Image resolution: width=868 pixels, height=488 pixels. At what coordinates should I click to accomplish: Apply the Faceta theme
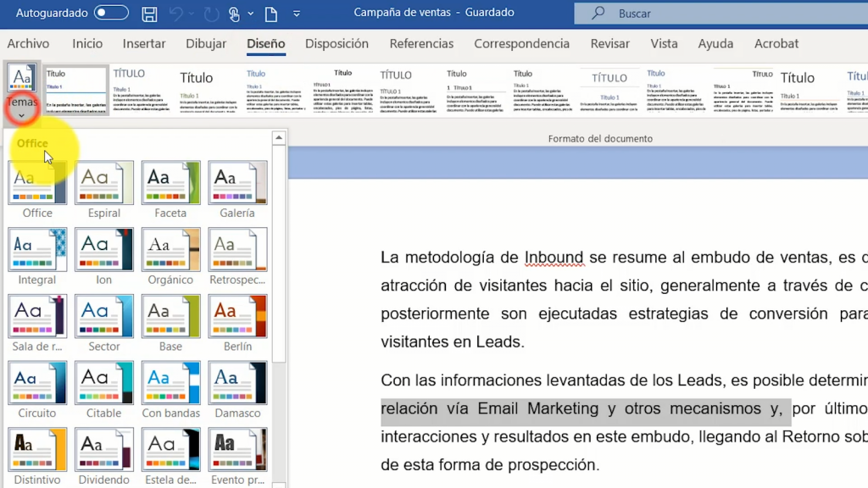pyautogui.click(x=170, y=190)
